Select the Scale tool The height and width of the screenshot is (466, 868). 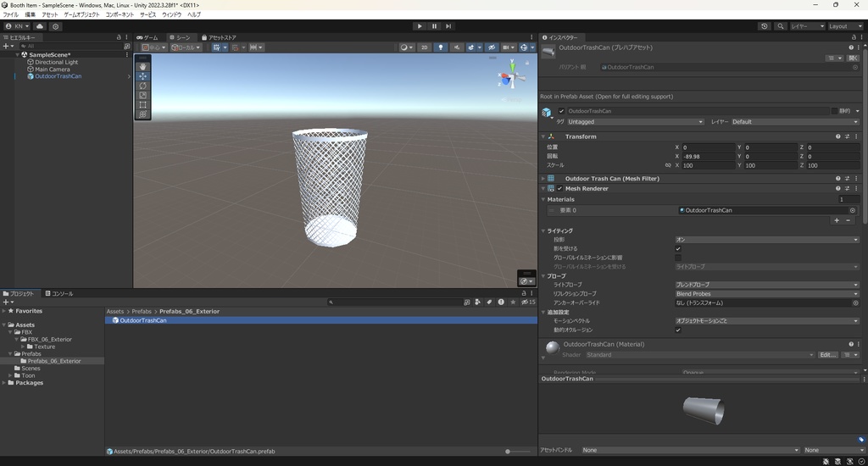pos(142,95)
